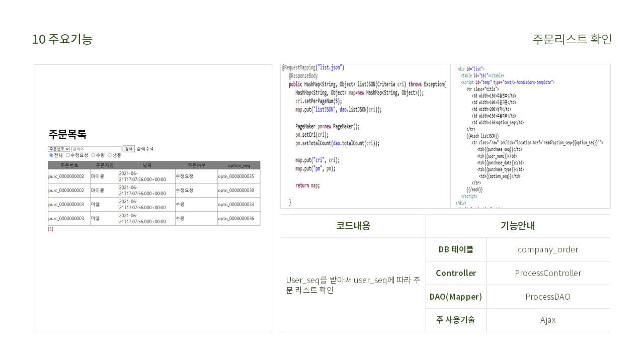
Task: Choose the 수량 radio filter option
Action: 93,155
